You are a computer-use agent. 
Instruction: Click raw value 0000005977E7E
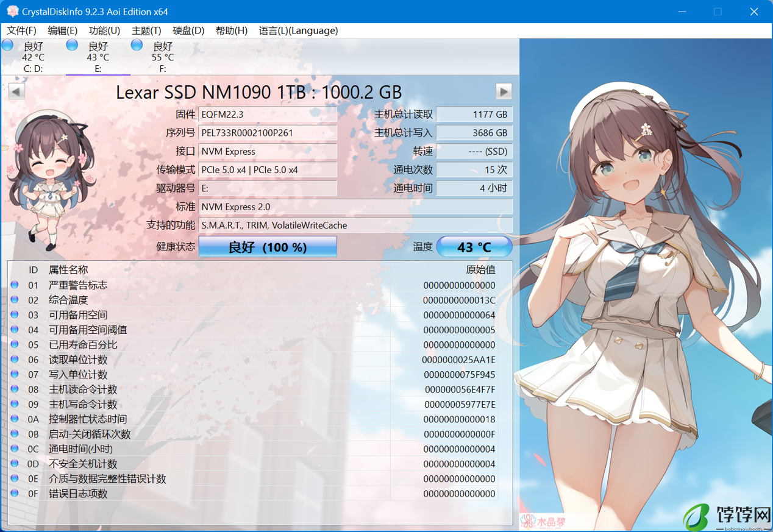pos(460,405)
